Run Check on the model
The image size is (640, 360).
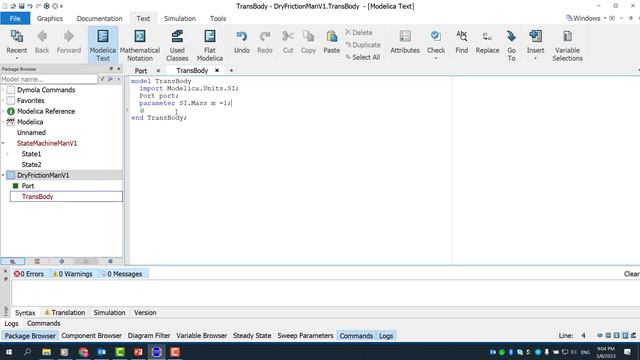[436, 41]
